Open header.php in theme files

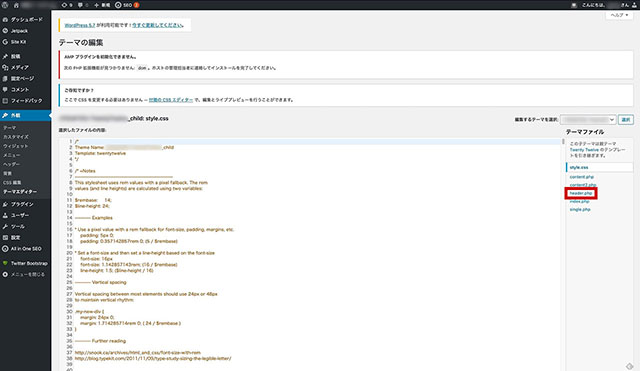[581, 193]
